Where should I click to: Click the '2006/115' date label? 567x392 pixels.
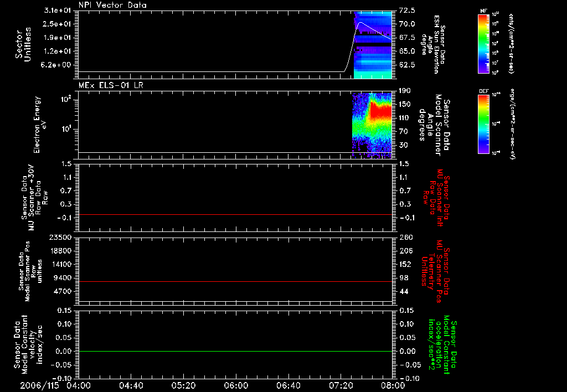tap(39, 385)
